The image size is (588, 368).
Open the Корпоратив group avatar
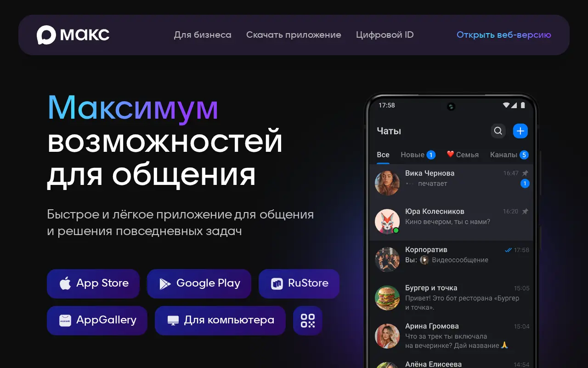coord(387,259)
